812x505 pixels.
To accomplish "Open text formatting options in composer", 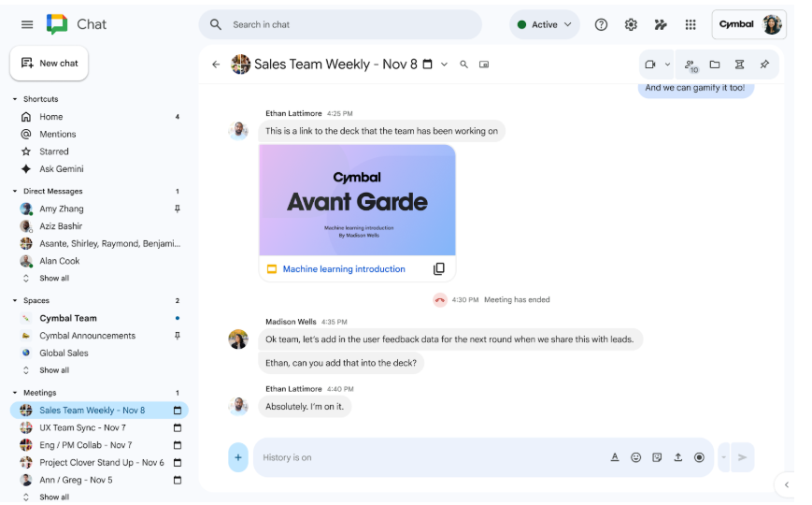I will 615,457.
